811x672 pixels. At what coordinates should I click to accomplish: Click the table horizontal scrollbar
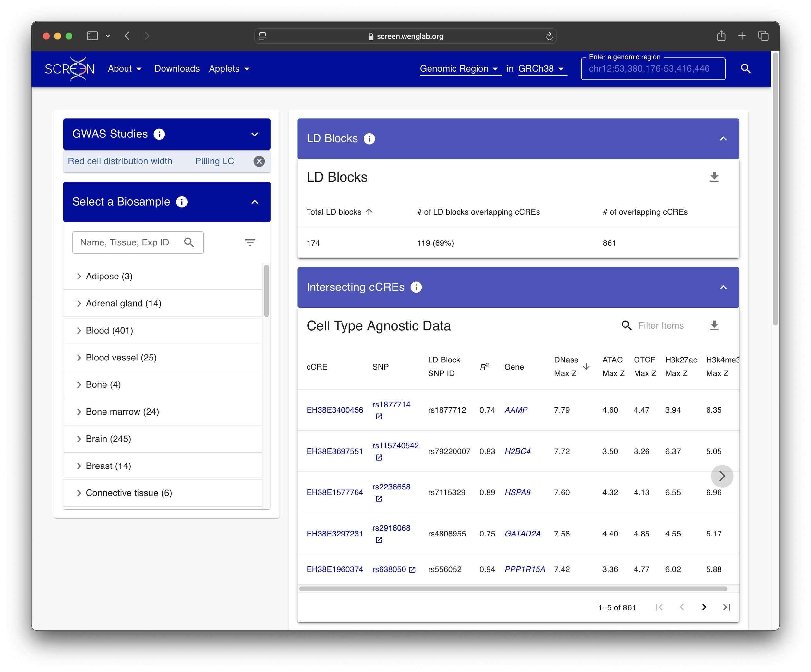[513, 589]
